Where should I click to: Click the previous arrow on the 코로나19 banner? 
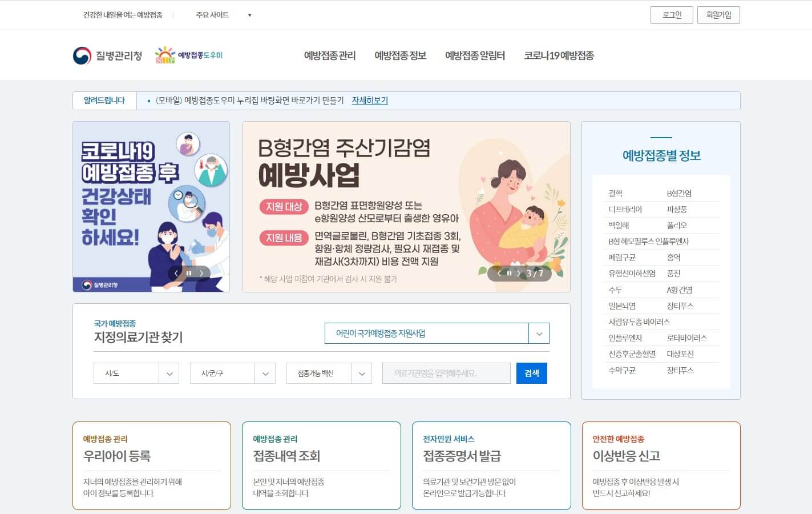[176, 274]
